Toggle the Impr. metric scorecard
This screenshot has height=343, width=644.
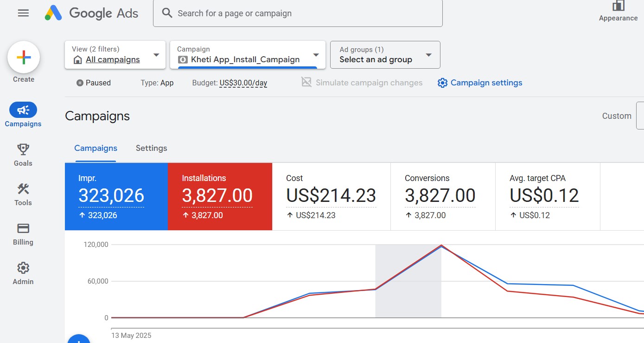[116, 196]
